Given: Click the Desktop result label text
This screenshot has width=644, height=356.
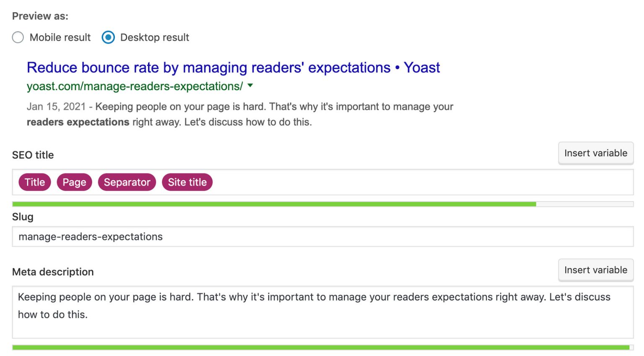Looking at the screenshot, I should (155, 38).
